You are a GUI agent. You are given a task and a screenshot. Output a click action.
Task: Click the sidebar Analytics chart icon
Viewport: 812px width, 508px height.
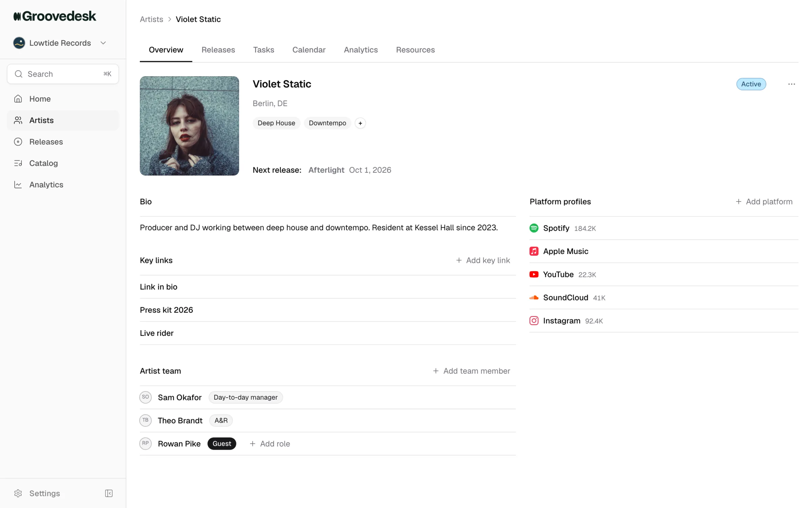18,185
